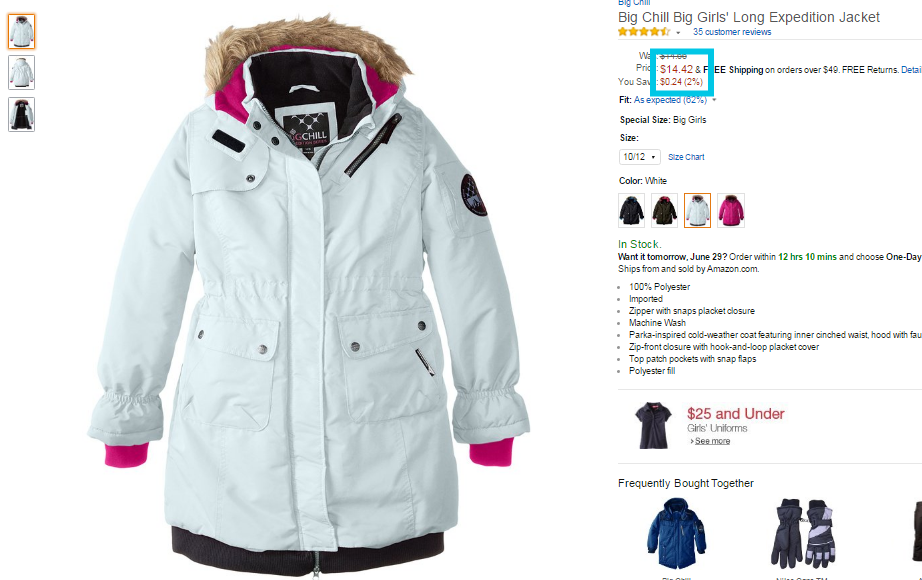Viewport: 922px width, 580px height.
Task: Click the navy polo shirt promo image
Action: coord(653,425)
